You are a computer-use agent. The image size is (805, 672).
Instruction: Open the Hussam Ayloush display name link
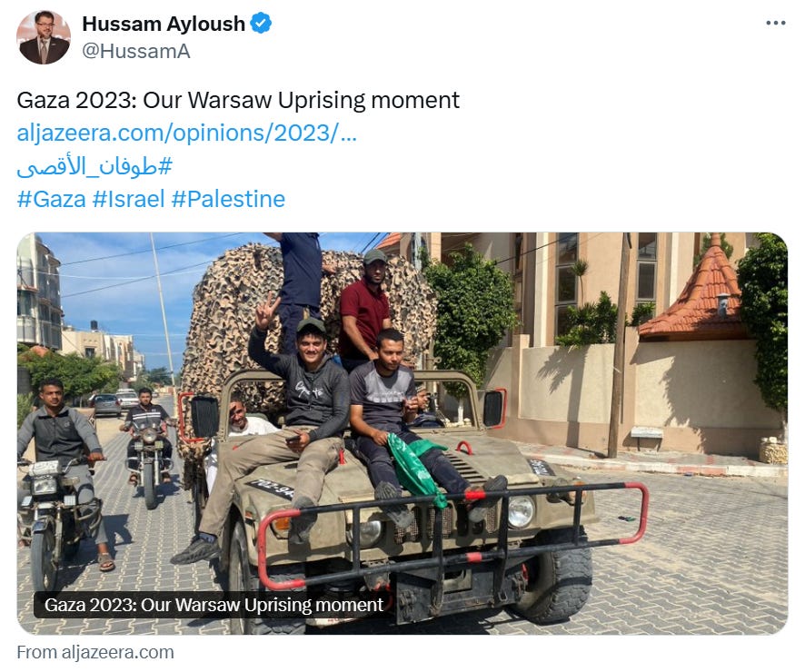click(164, 24)
